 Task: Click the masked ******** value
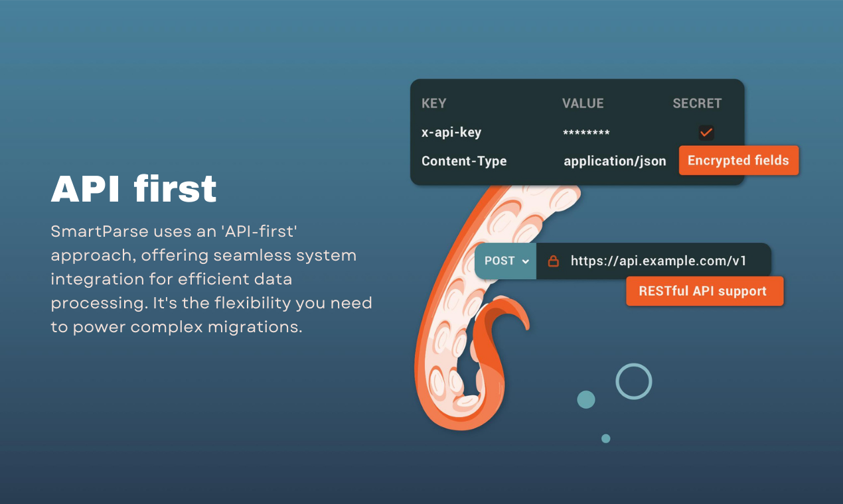[586, 133]
